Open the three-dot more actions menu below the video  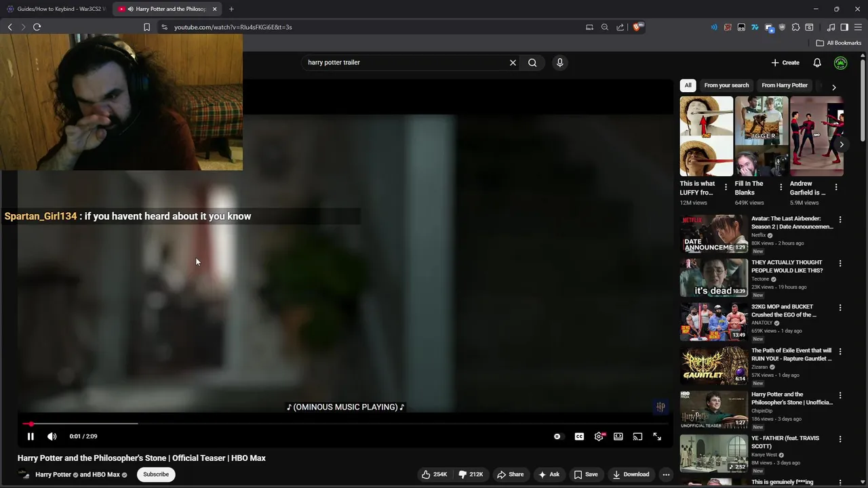coord(666,474)
